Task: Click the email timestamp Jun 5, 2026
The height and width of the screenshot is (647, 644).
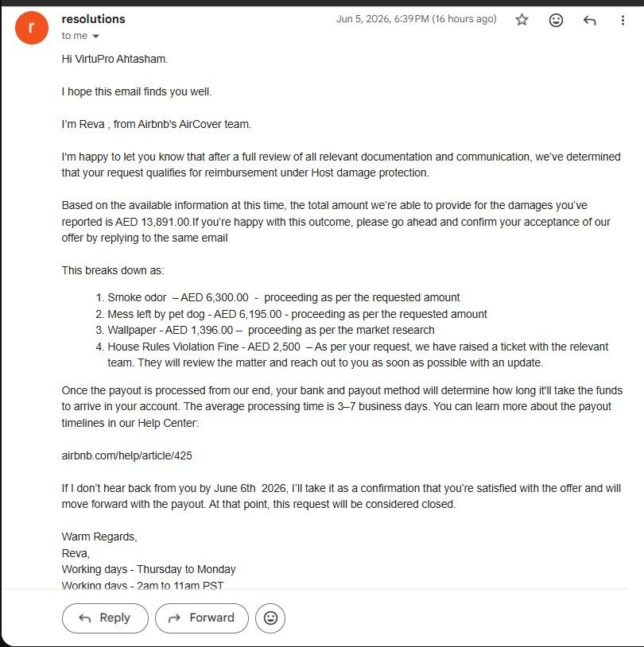Action: 416,19
